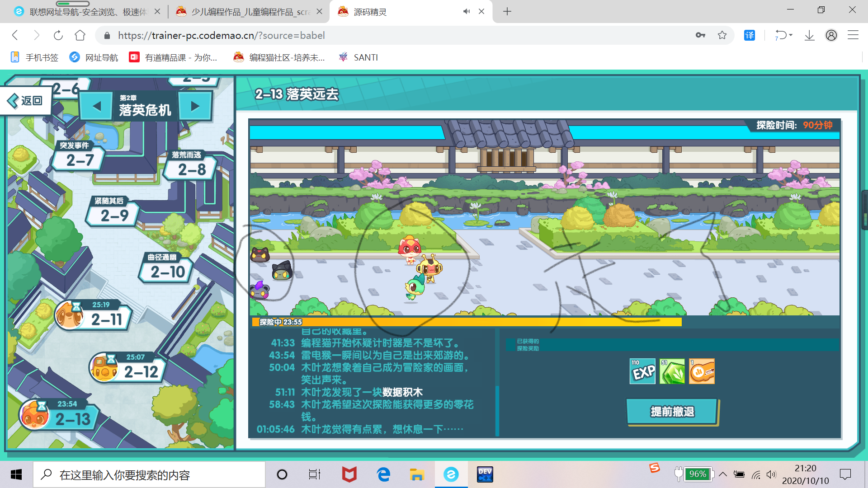Open the SANTI bookmark

click(359, 57)
